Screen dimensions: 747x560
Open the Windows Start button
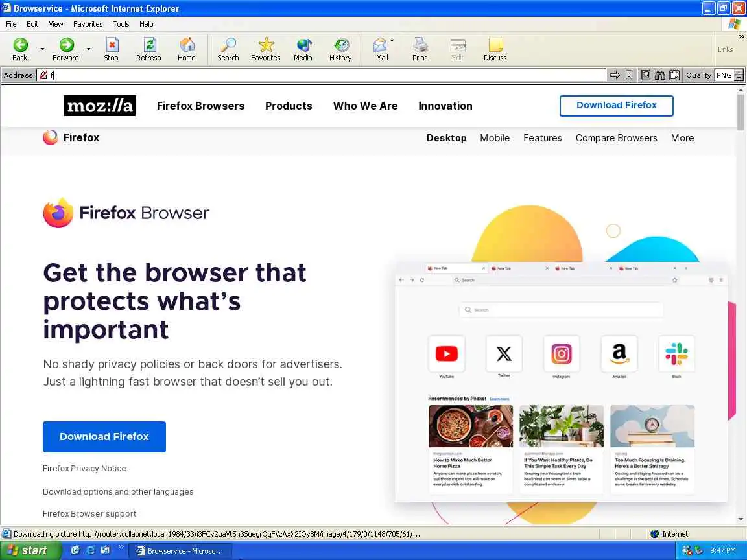[x=30, y=550]
